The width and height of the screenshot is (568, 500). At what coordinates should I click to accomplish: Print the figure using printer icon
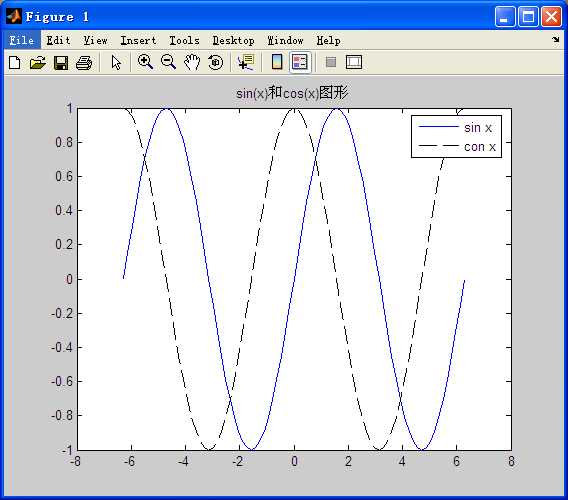84,63
